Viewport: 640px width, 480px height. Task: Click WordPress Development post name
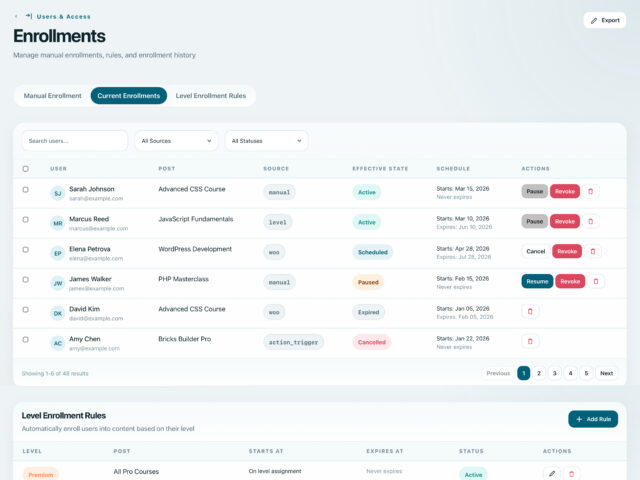195,249
